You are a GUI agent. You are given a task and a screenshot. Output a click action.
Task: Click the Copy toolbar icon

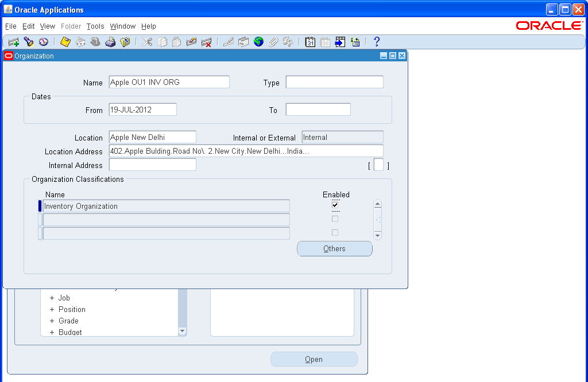[x=162, y=42]
